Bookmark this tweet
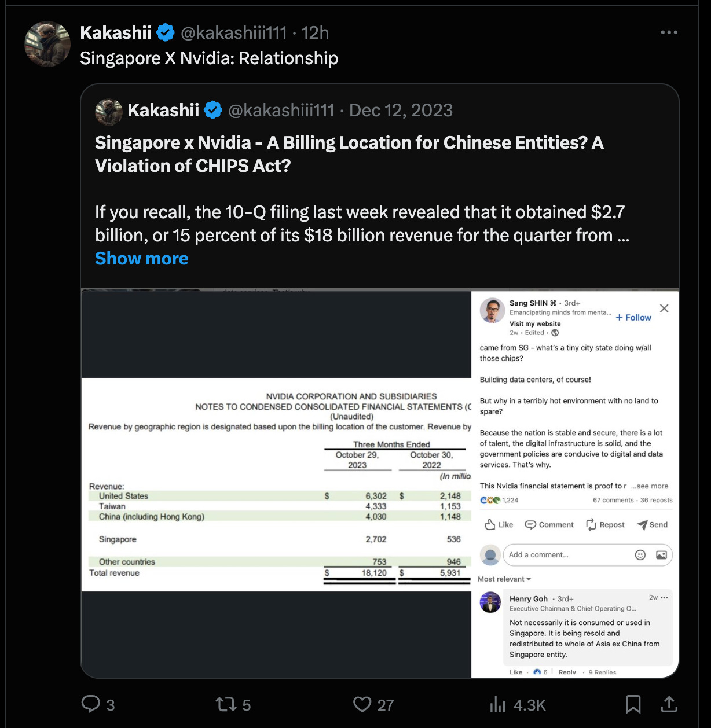 click(633, 704)
